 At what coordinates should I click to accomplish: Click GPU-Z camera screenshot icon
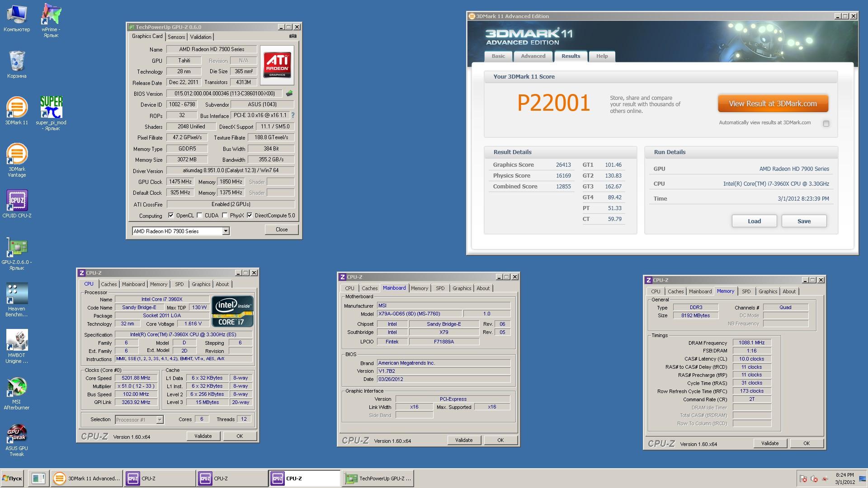click(x=293, y=36)
